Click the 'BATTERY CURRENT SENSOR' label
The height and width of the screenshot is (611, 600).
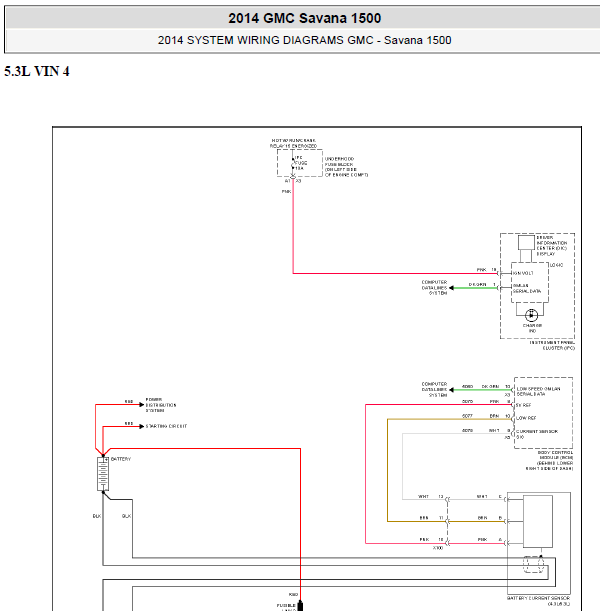(538, 600)
